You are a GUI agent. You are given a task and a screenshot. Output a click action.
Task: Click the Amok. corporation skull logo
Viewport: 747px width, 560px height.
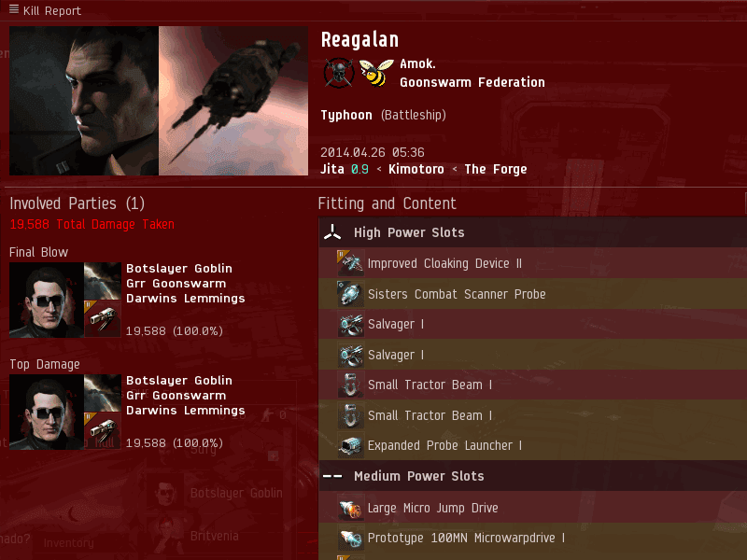click(338, 73)
